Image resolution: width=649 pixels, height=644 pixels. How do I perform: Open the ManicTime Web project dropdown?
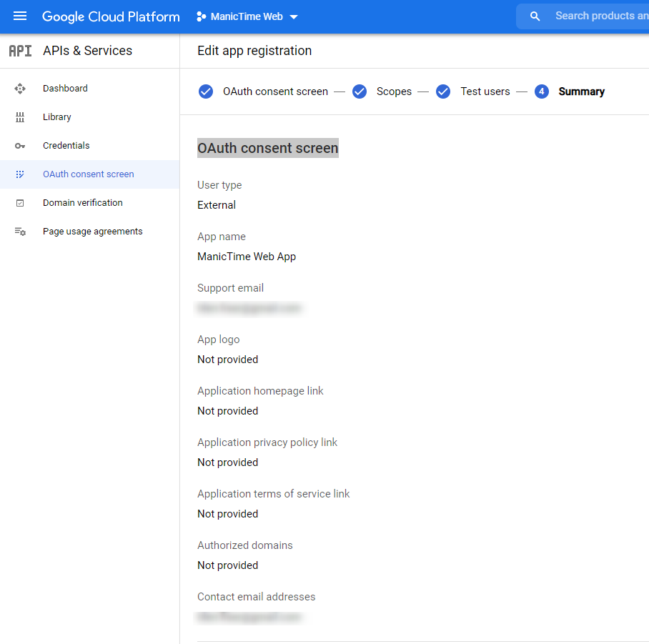coord(247,16)
